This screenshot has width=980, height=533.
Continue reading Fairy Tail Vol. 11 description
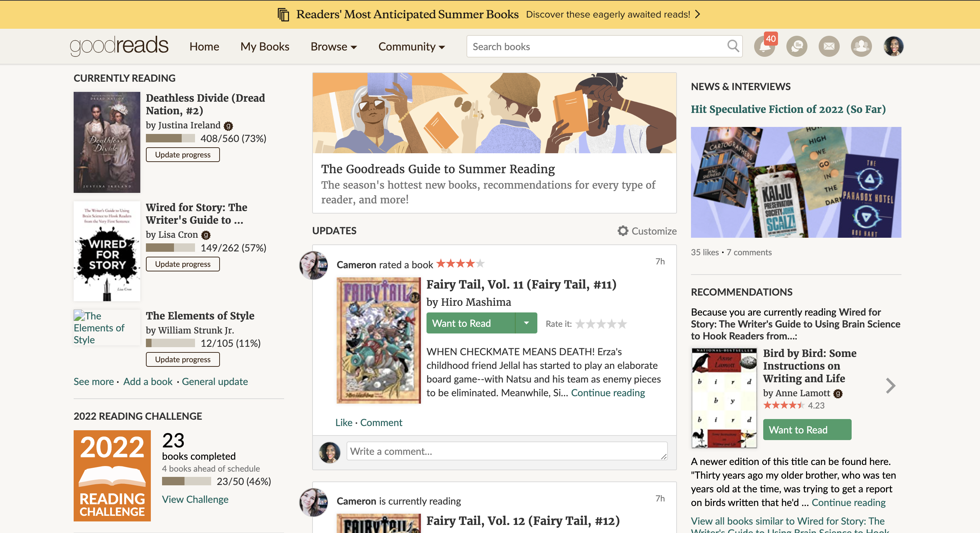(608, 393)
